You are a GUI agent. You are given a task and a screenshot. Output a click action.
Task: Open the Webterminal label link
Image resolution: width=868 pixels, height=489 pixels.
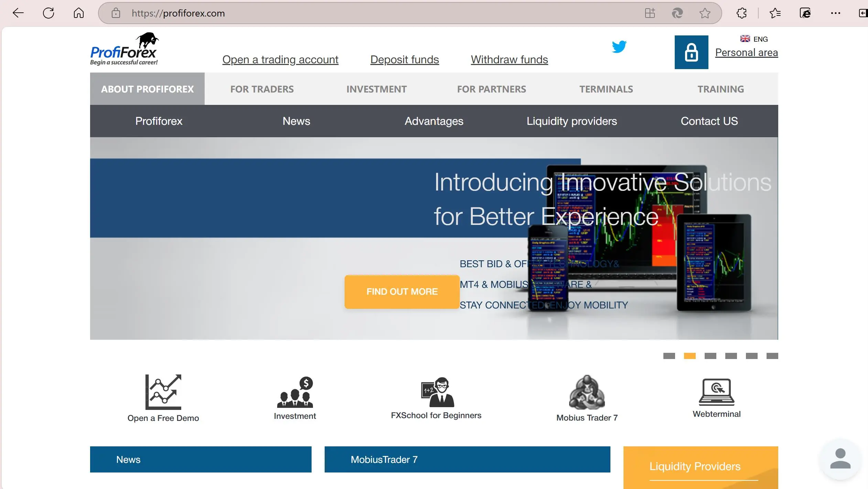click(x=717, y=414)
